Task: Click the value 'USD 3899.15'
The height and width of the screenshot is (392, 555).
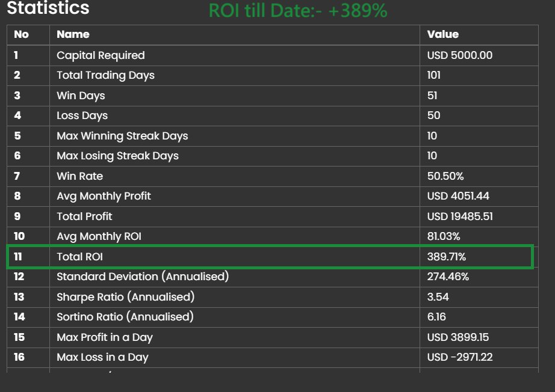Action: [457, 337]
